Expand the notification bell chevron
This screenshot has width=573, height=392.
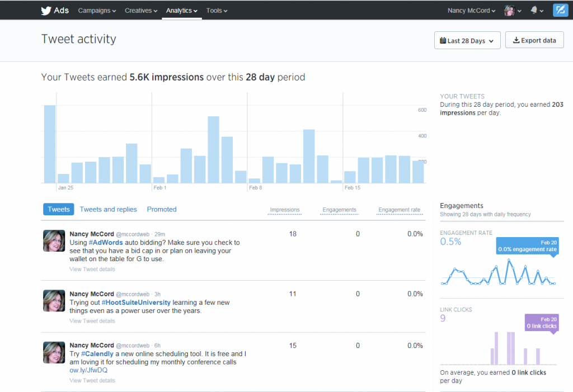click(542, 10)
